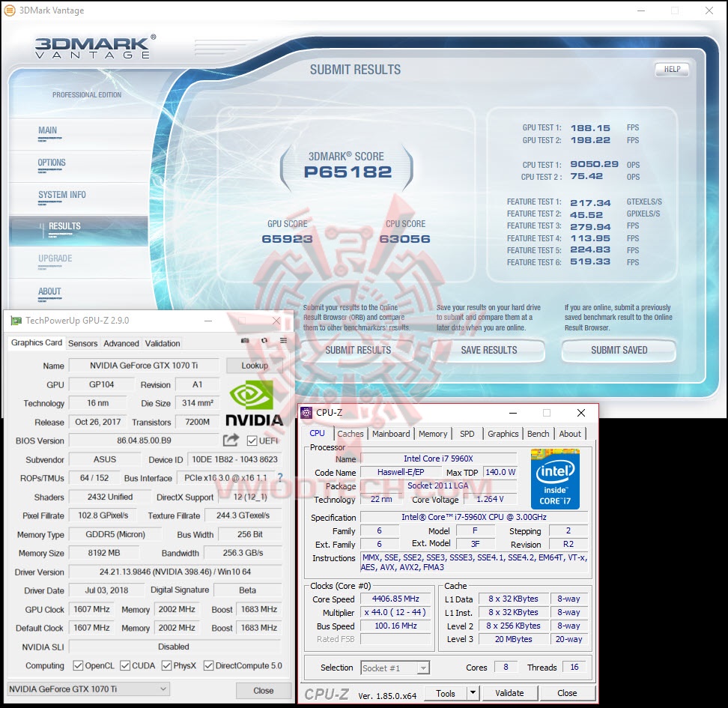Open the About tab in CPU-Z

point(570,434)
